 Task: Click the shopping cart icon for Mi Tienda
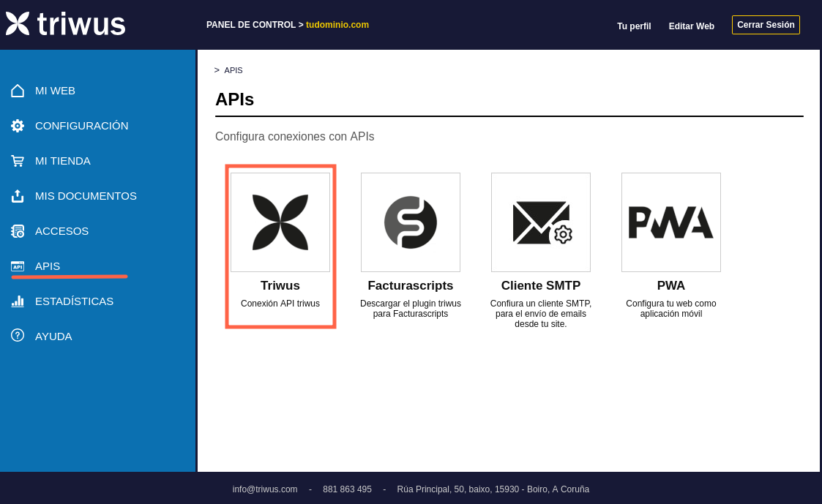18,161
